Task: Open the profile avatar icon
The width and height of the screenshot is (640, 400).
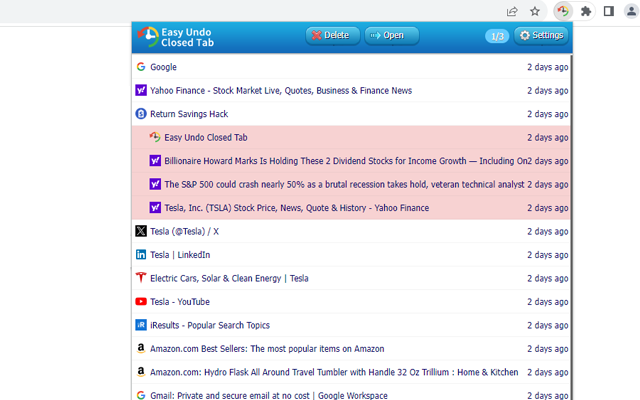Action: (x=631, y=11)
